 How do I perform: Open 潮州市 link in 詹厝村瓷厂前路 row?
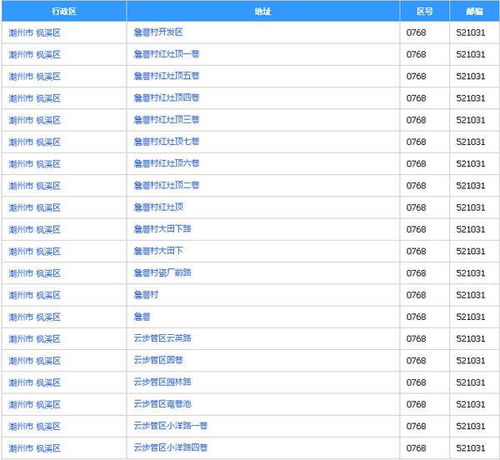point(21,273)
